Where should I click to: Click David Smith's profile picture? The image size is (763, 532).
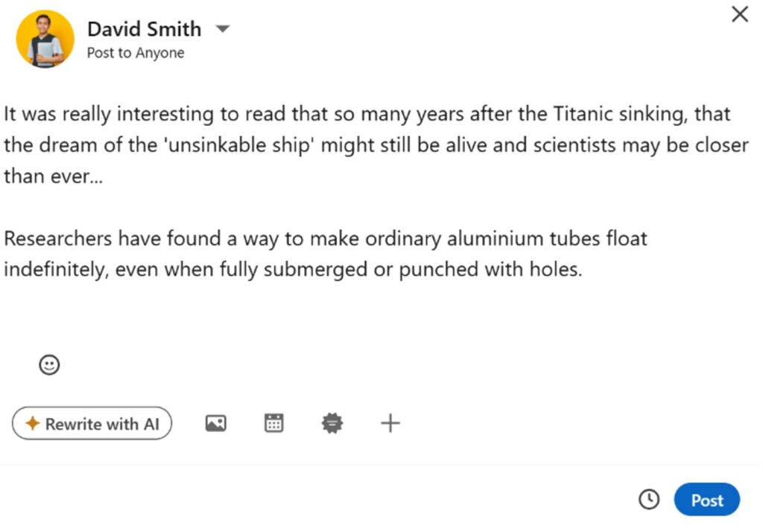(x=45, y=39)
